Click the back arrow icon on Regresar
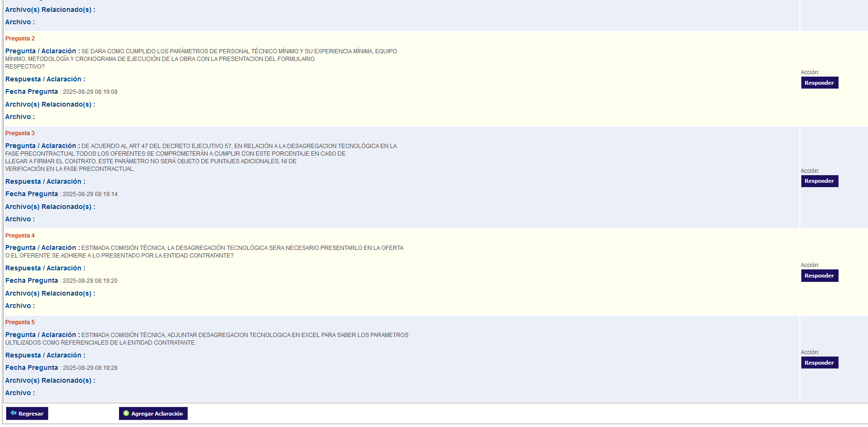868x427 pixels. coord(13,413)
